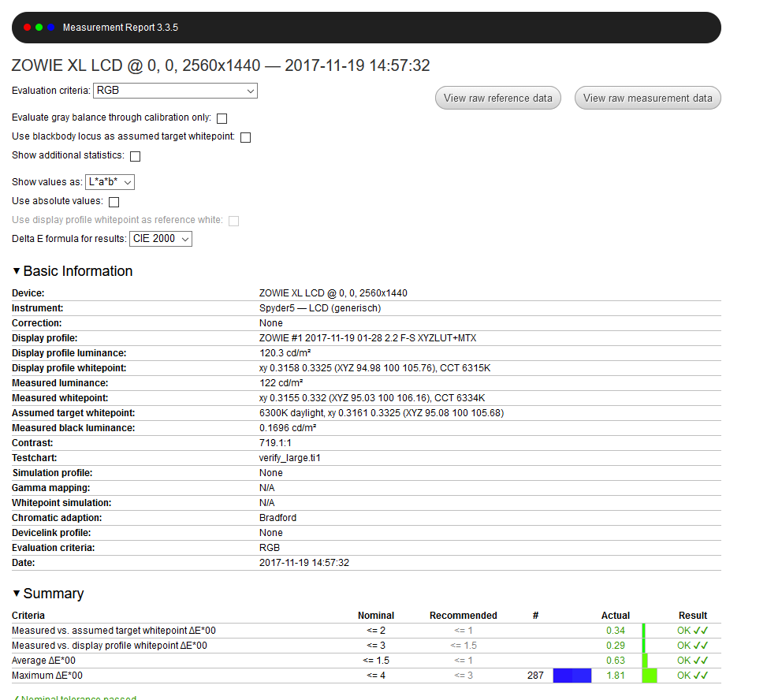Click the Contrast 719.1:1 value
Image resolution: width=782 pixels, height=700 pixels.
point(275,443)
